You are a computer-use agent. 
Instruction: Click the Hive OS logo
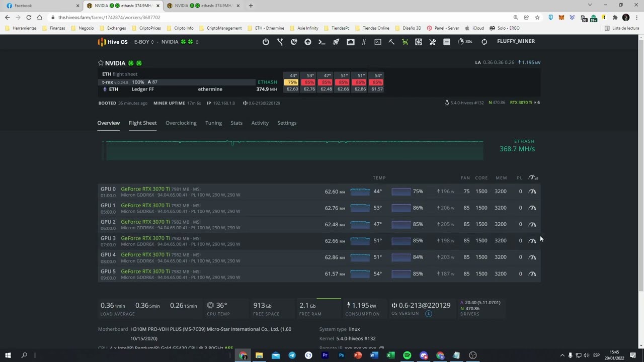click(113, 42)
